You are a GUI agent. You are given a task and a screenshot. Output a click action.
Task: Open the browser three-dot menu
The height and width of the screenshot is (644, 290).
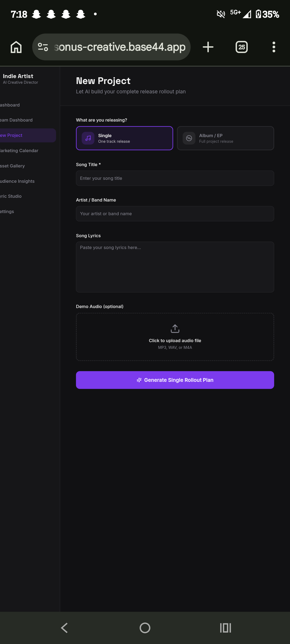click(274, 47)
